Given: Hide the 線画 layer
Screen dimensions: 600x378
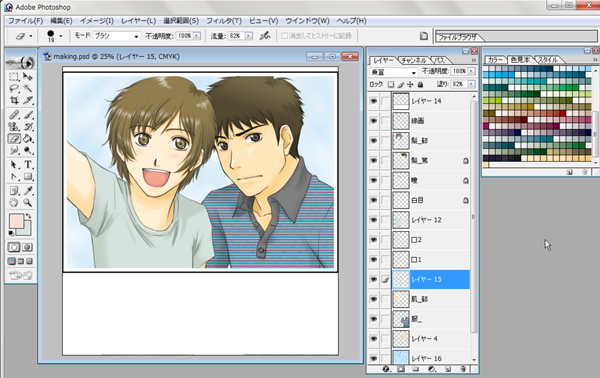Looking at the screenshot, I should pyautogui.click(x=373, y=121).
